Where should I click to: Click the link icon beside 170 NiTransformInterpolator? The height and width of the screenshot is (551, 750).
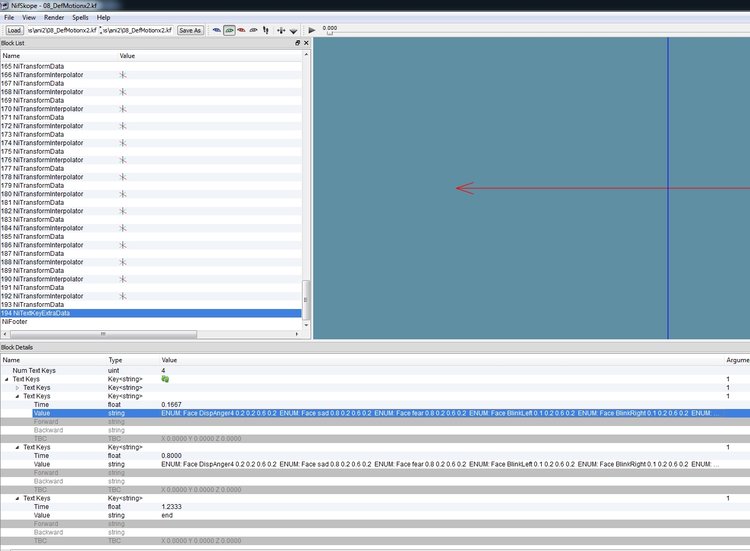pos(123,109)
